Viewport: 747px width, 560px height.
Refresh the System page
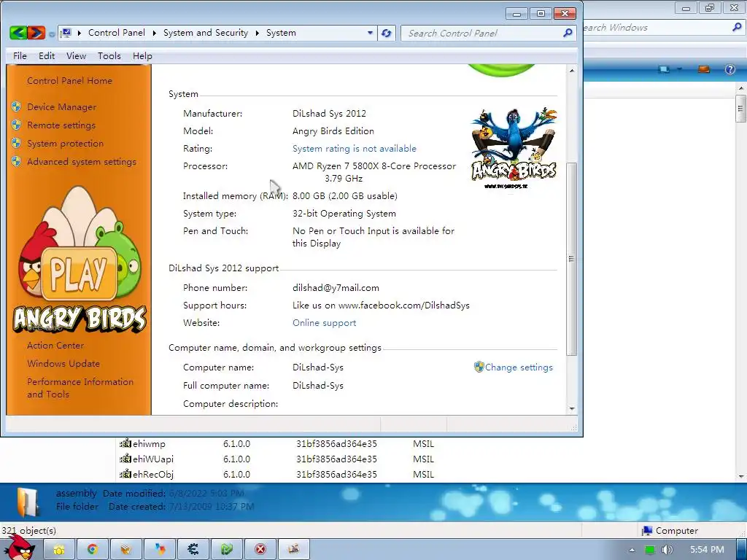387,34
